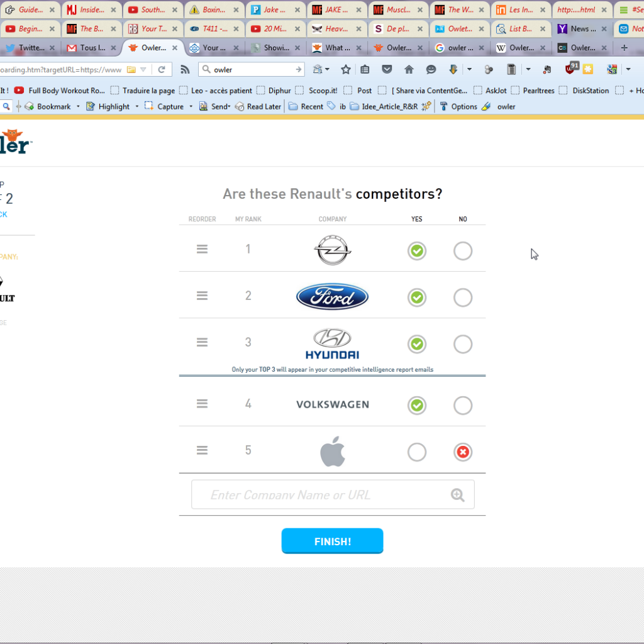
Task: Grab the reorder handle for Hyundai row
Action: point(202,342)
